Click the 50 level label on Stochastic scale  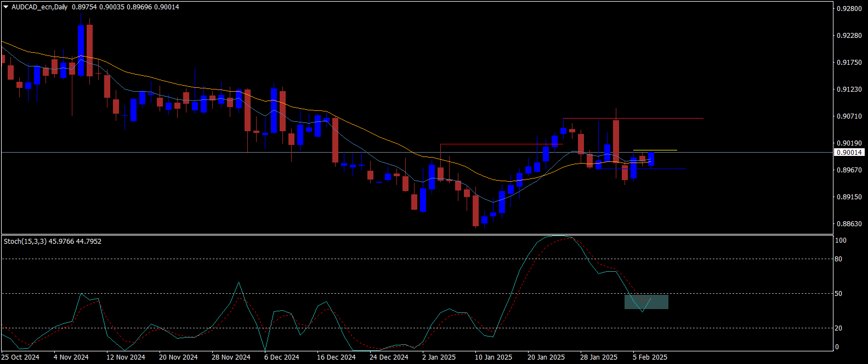coord(838,294)
